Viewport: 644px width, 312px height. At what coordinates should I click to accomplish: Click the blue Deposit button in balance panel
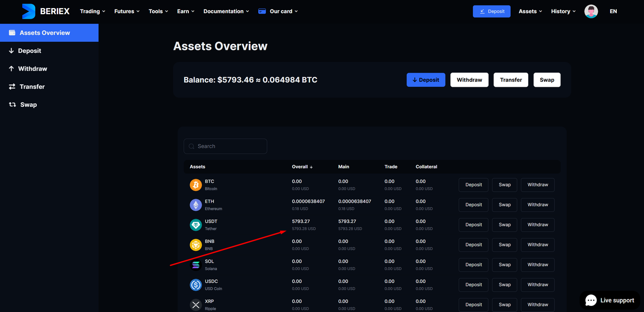click(426, 80)
